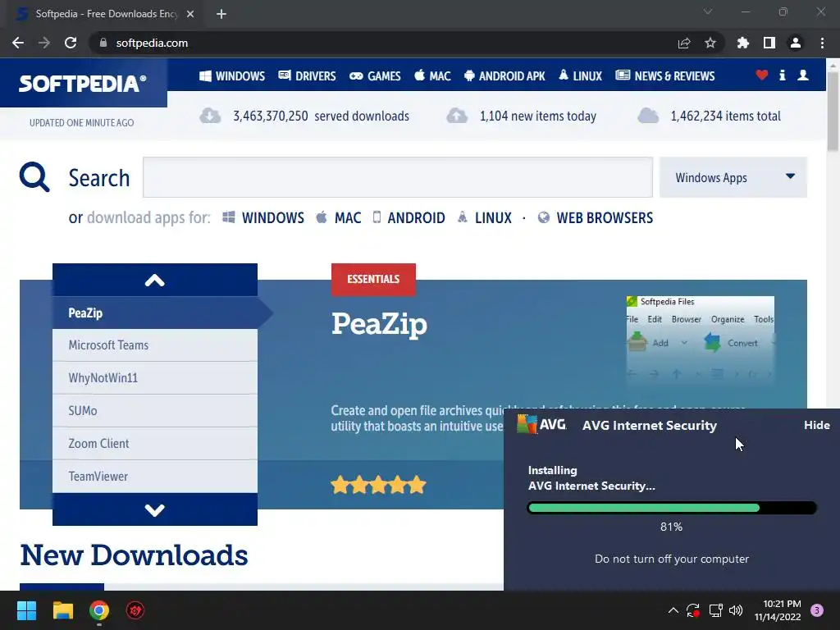Click the Chrome taskbar icon
Screen dimensions: 840x630
pos(99,610)
